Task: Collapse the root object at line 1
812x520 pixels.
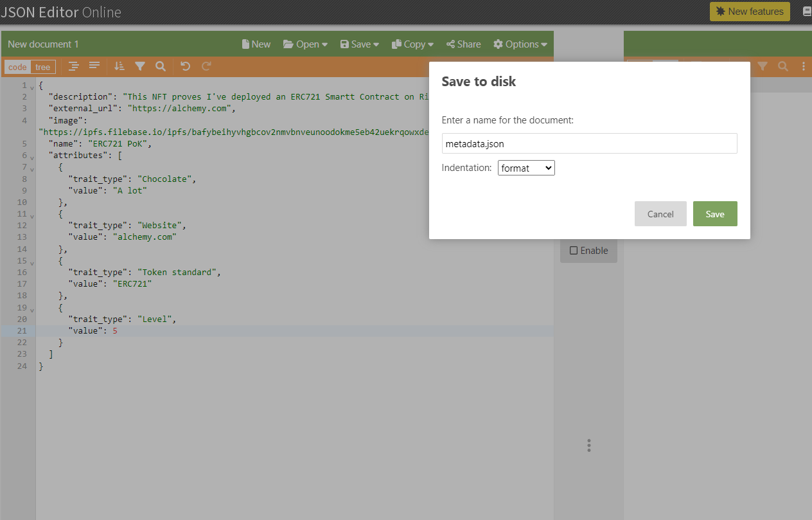Action: 32,86
